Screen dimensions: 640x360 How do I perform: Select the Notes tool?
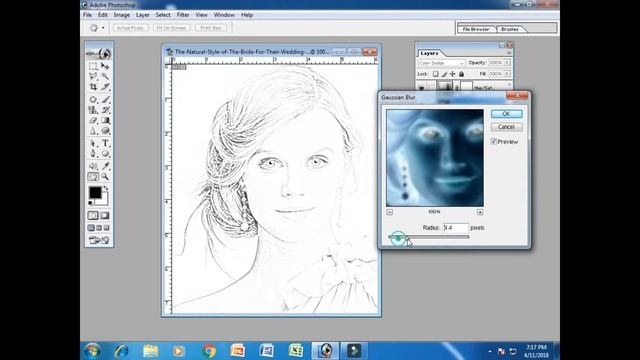click(93, 166)
